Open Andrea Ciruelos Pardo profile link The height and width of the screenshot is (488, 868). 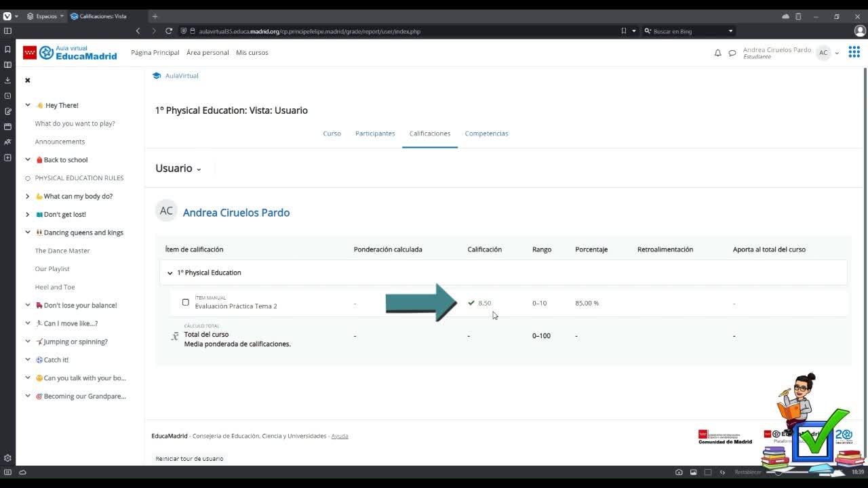pyautogui.click(x=236, y=212)
